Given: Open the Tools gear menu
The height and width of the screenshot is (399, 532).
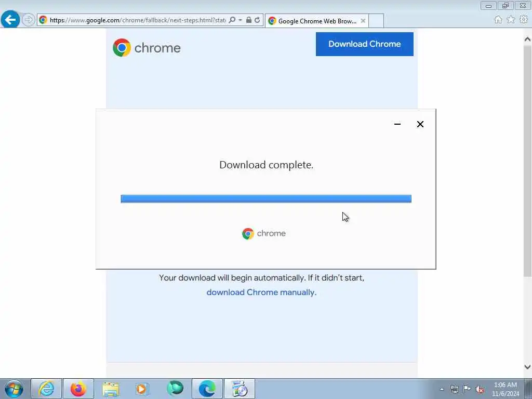Looking at the screenshot, I should pyautogui.click(x=524, y=20).
